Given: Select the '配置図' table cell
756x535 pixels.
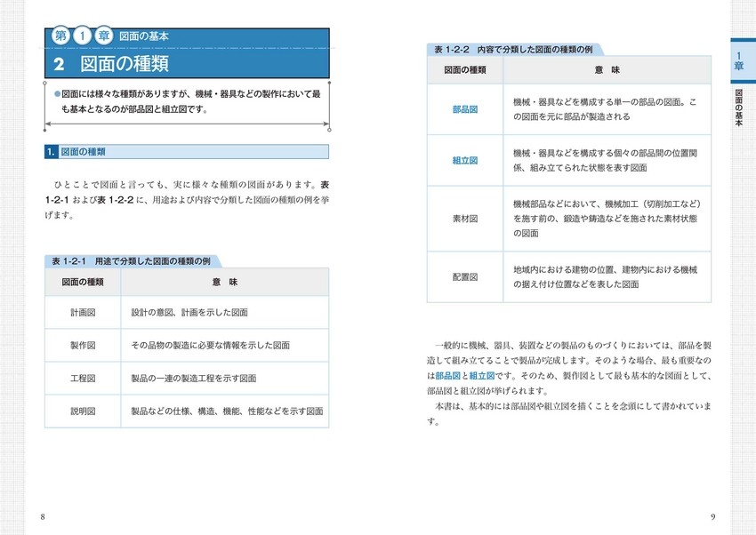Looking at the screenshot, I should (x=465, y=277).
